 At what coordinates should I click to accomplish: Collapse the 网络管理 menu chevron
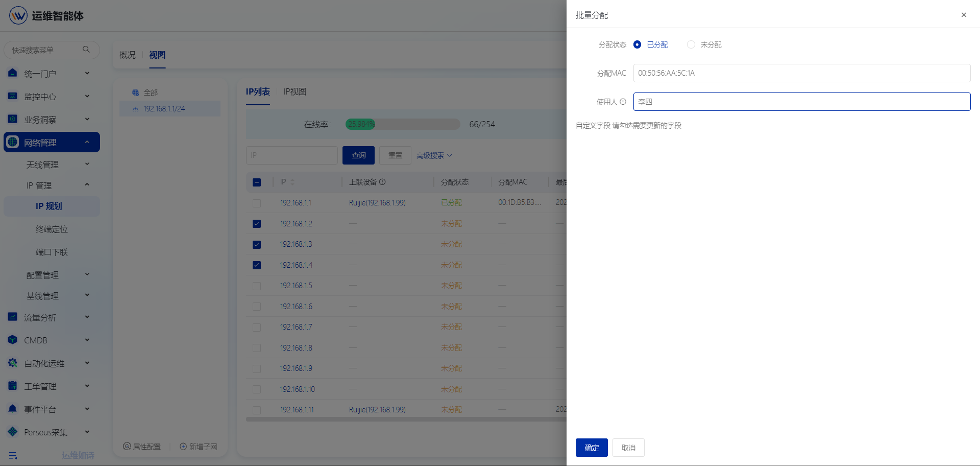(x=87, y=142)
